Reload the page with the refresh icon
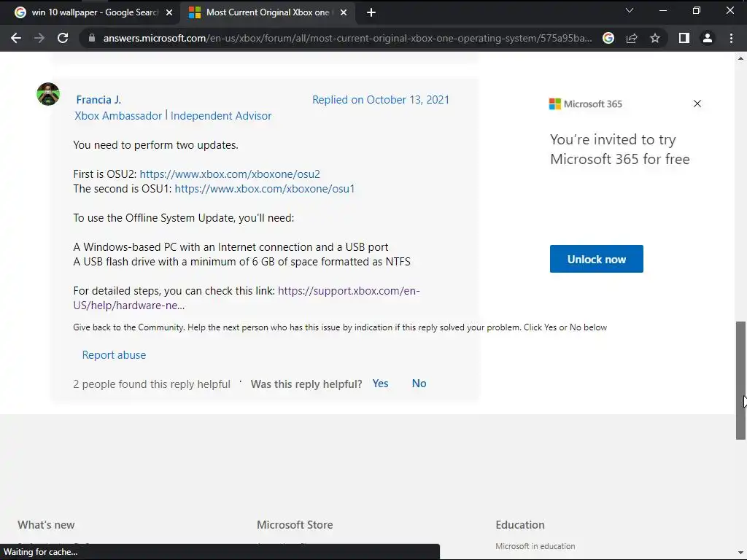This screenshot has height=560, width=747. pyautogui.click(x=63, y=38)
